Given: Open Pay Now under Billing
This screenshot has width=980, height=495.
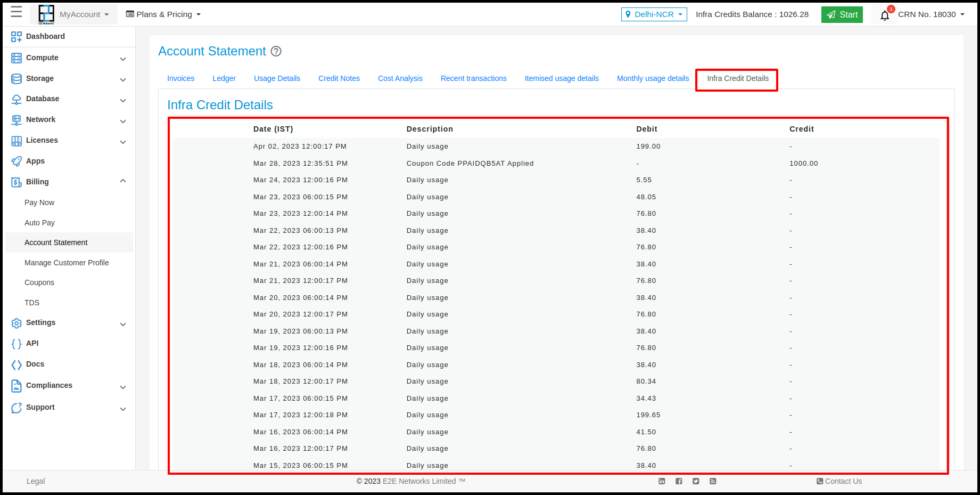Looking at the screenshot, I should (x=39, y=202).
